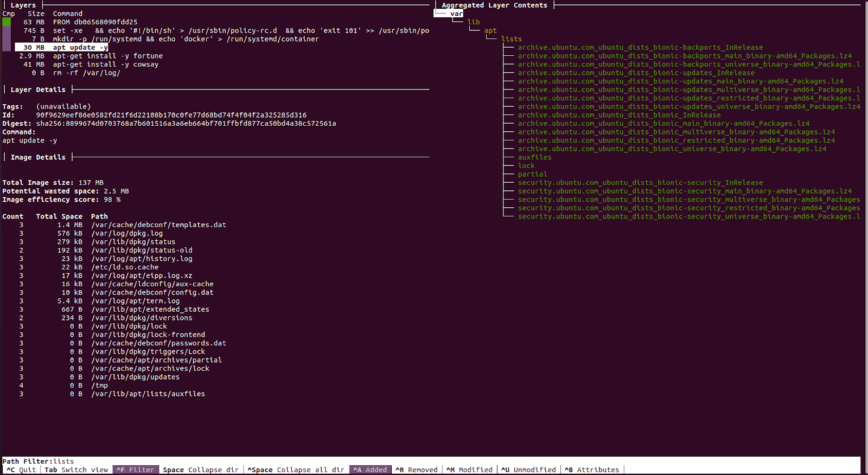
Task: Click /var/log/dpkg.log path row
Action: pos(91,233)
